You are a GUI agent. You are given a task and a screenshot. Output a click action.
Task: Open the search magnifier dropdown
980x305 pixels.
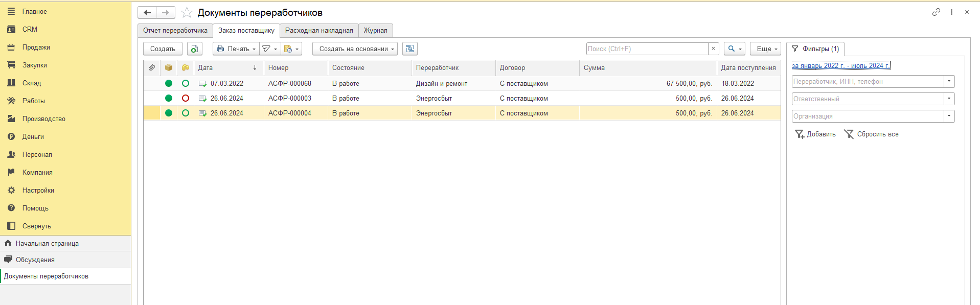[x=735, y=49]
